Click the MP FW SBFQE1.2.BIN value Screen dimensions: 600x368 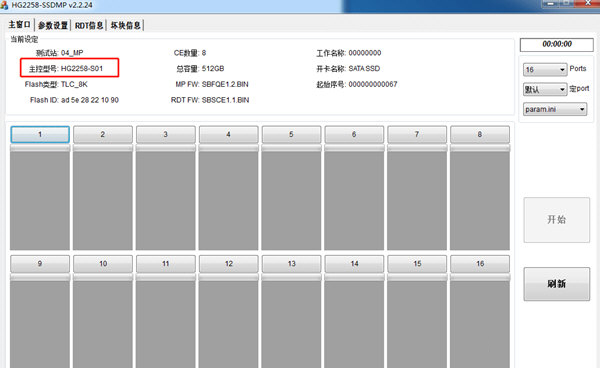tap(225, 84)
